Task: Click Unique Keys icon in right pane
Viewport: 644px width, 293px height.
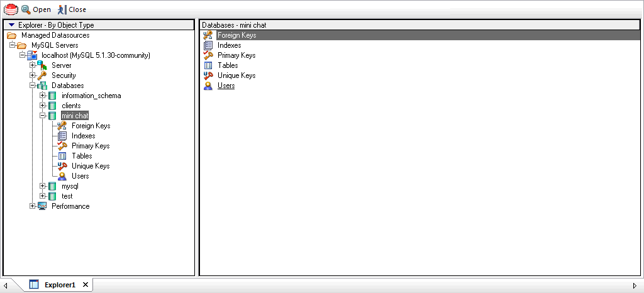Action: click(x=208, y=75)
